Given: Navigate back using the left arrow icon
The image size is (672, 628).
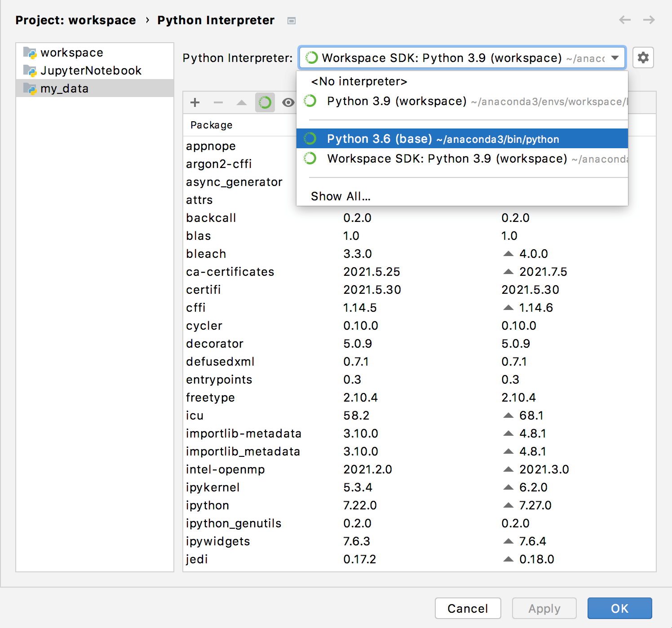Looking at the screenshot, I should [x=624, y=20].
